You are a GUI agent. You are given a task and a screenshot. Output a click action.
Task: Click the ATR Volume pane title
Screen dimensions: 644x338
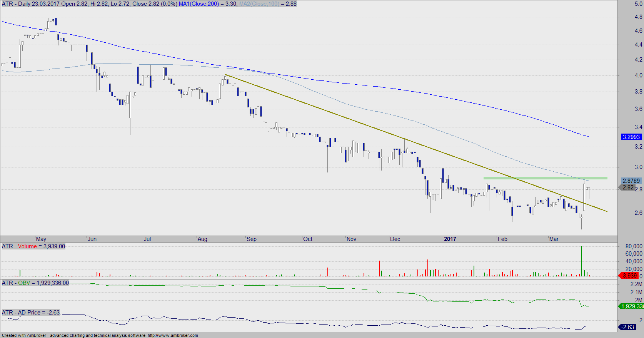click(x=33, y=246)
